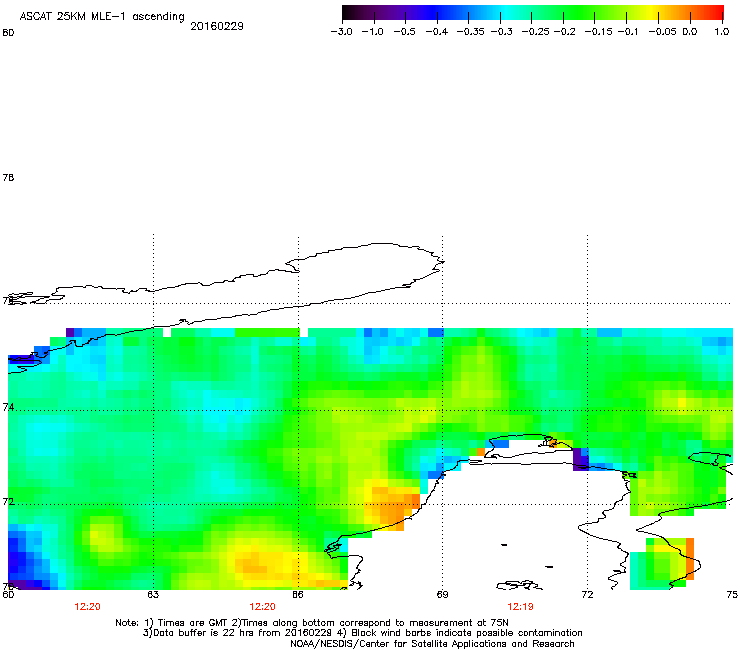Screen dimensions: 740x650
Task: Select the -0.2 color scale label
Action: point(564,32)
